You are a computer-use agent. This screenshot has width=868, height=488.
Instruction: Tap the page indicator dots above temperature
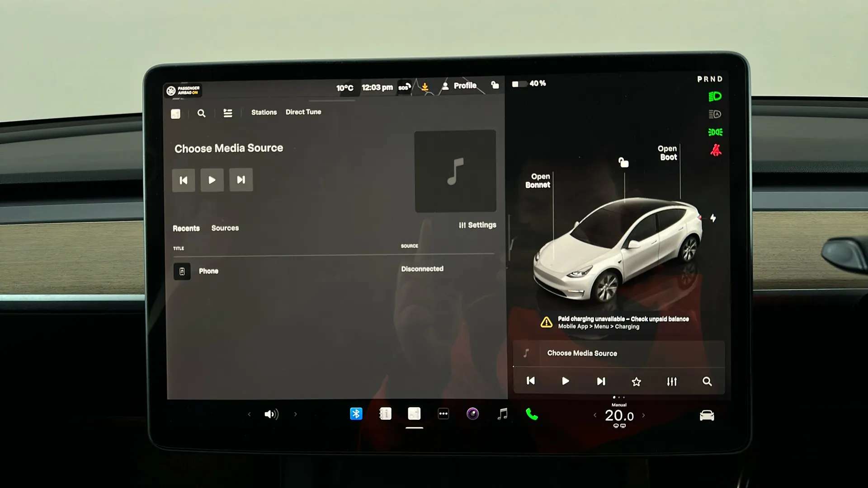tap(619, 397)
